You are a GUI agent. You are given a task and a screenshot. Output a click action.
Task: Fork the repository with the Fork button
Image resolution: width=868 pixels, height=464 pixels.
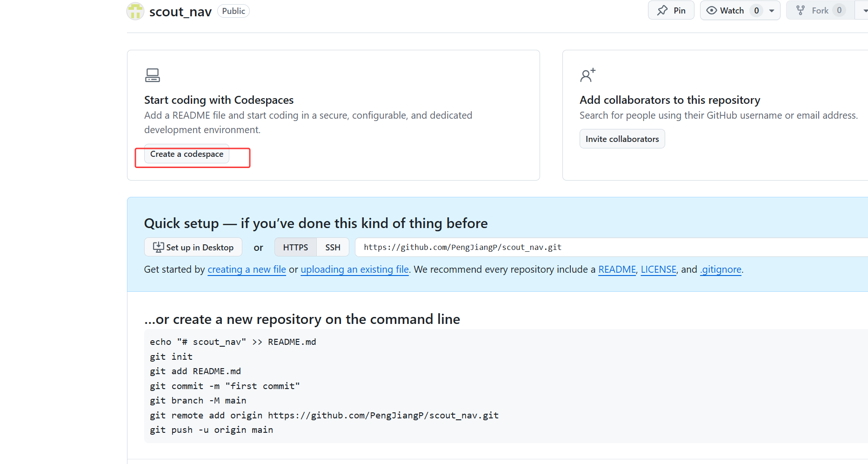[820, 10]
